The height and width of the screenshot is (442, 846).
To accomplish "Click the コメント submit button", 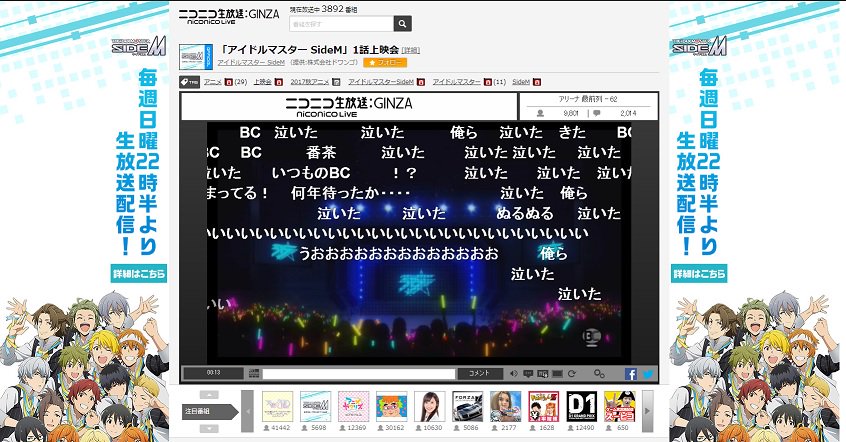I will coord(480,373).
